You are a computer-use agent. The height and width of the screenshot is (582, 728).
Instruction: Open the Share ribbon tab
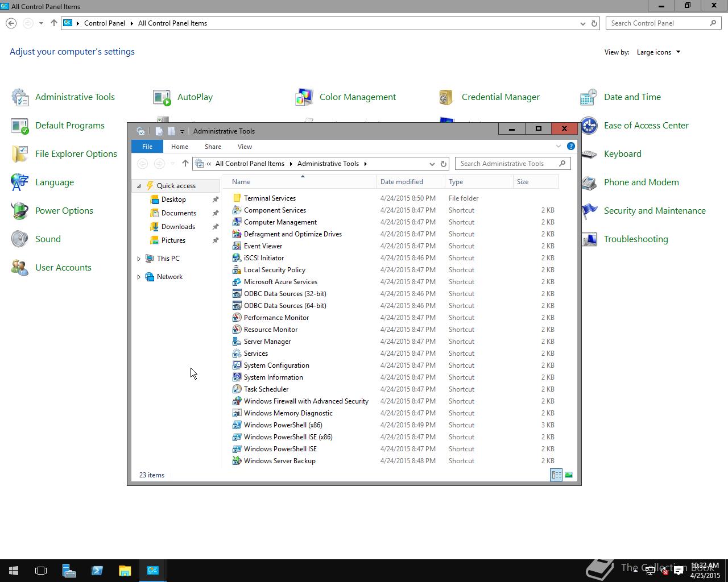point(213,147)
